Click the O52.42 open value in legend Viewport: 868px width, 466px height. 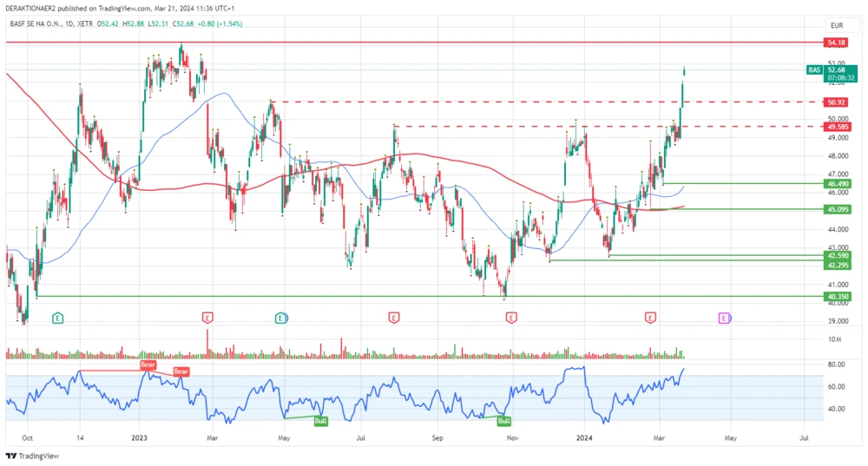coord(108,23)
